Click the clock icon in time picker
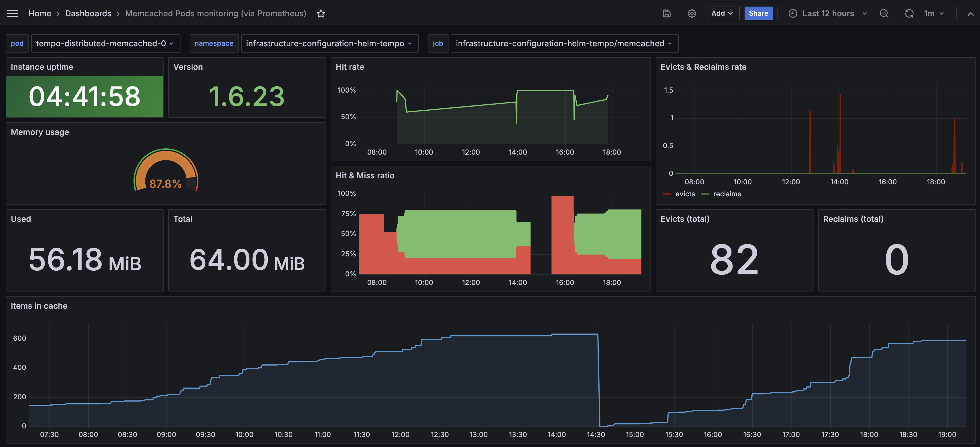 793,13
